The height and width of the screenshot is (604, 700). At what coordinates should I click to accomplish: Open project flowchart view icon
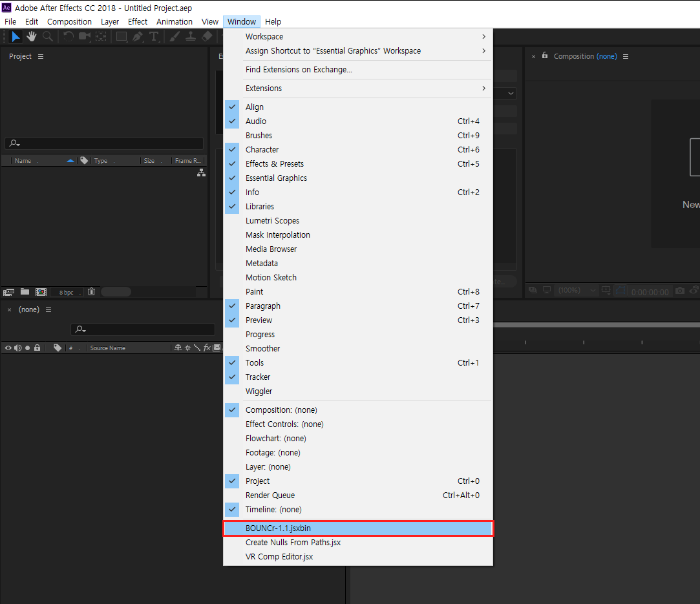[x=202, y=172]
